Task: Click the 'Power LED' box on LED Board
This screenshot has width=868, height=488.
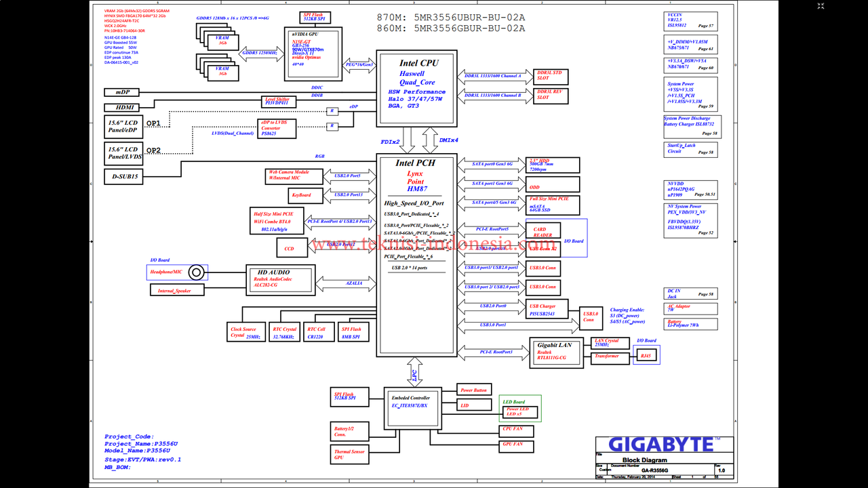Action: 521,411
